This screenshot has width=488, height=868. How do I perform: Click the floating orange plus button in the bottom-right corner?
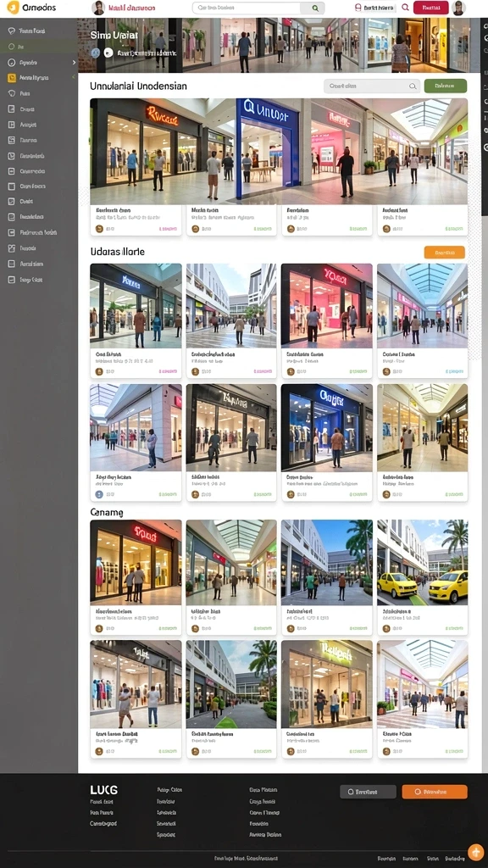(x=476, y=852)
